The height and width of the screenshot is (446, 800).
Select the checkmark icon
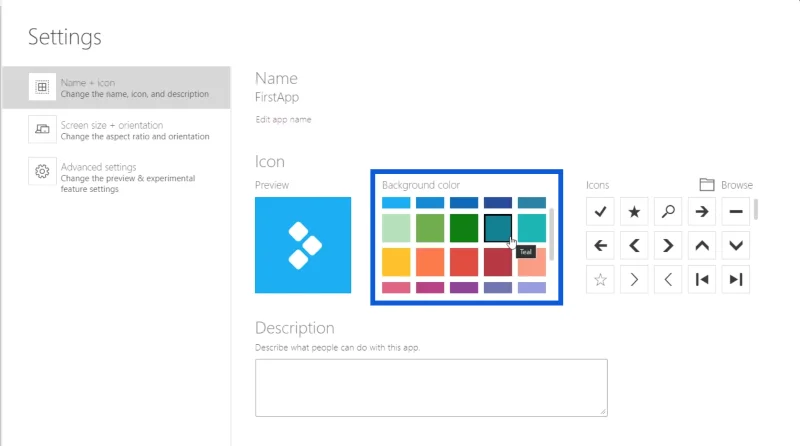click(600, 211)
